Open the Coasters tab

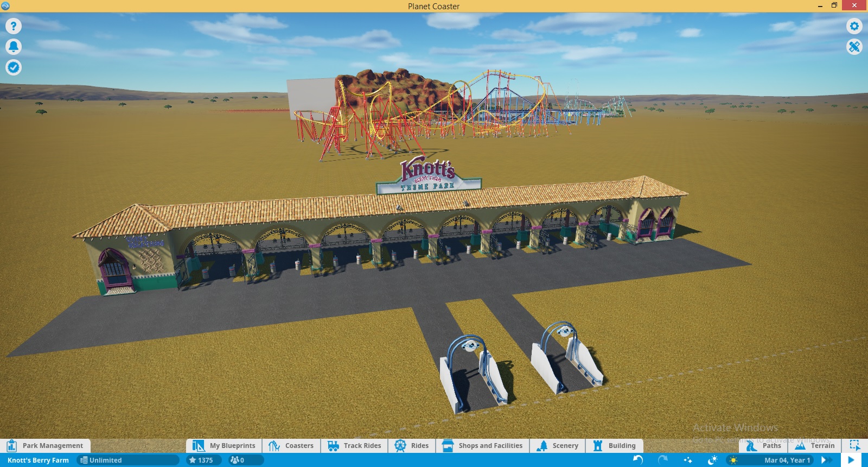click(291, 446)
